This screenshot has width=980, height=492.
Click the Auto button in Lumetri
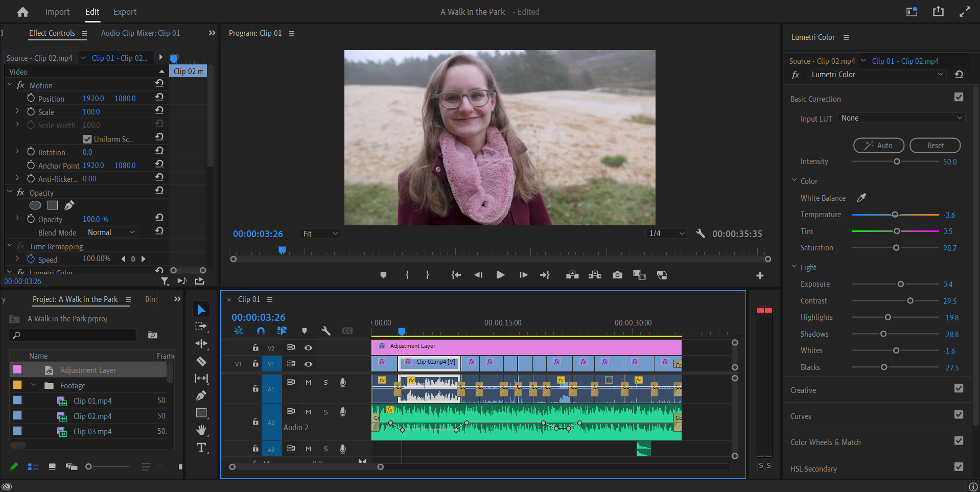pyautogui.click(x=879, y=146)
